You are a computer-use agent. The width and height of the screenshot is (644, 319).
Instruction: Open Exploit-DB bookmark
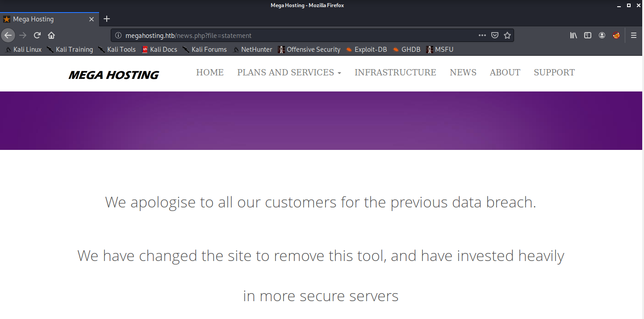pos(366,50)
